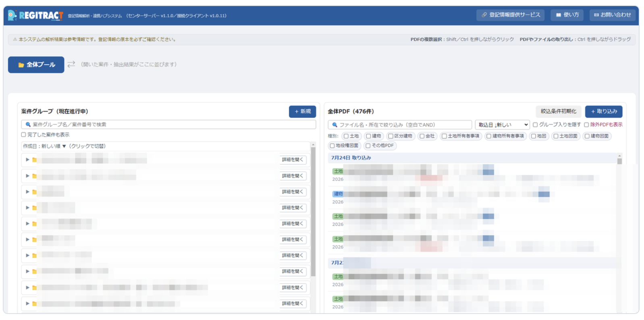
Task: Click the first case group folder icon
Action: coord(35,160)
